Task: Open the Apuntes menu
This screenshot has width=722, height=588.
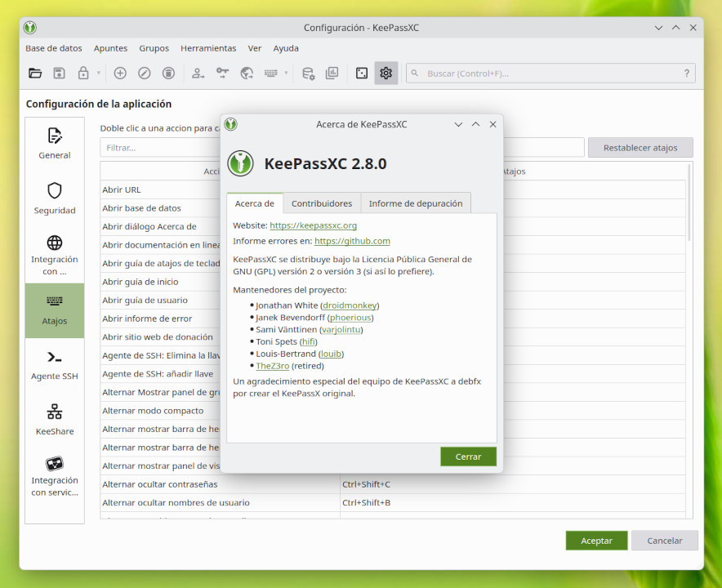Action: point(110,48)
